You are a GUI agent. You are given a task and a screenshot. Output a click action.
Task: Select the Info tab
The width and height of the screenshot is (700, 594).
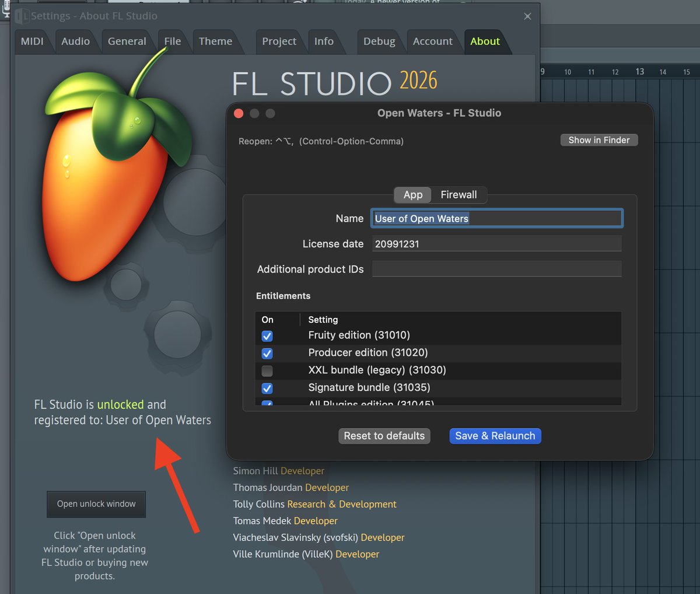[x=324, y=41]
